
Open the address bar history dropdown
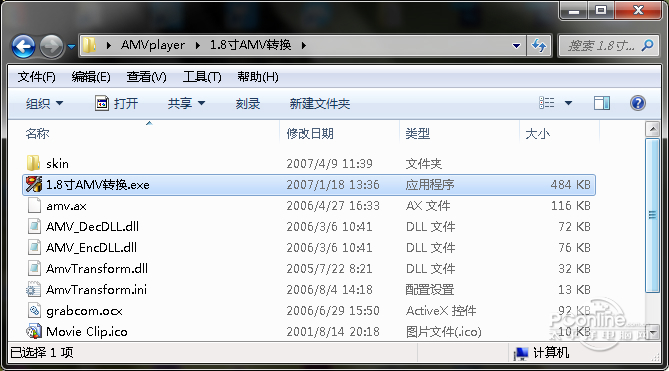click(516, 45)
